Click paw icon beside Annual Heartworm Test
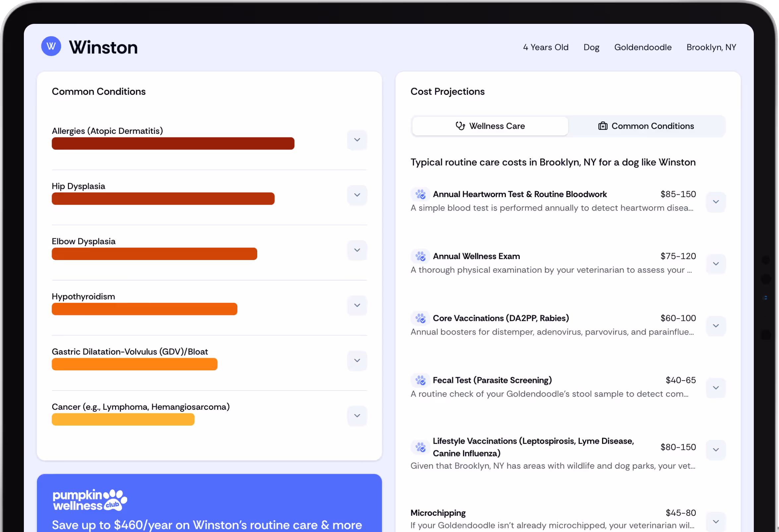This screenshot has height=532, width=779. coord(420,194)
